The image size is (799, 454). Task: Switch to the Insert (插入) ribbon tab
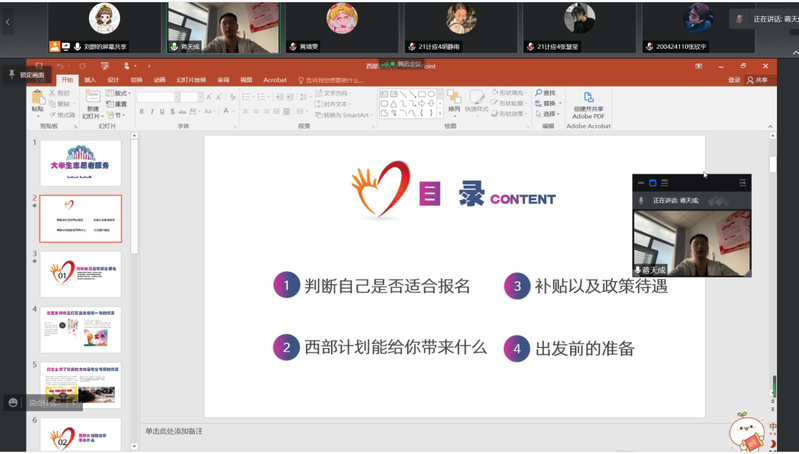90,80
